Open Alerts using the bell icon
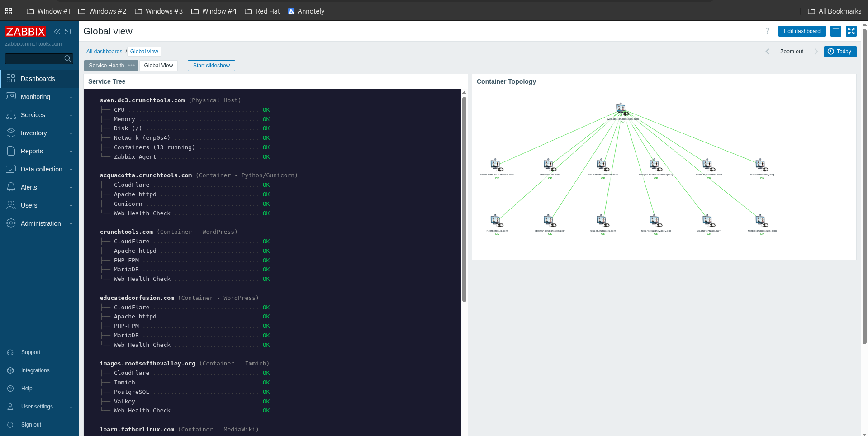868x436 pixels. pyautogui.click(x=11, y=187)
